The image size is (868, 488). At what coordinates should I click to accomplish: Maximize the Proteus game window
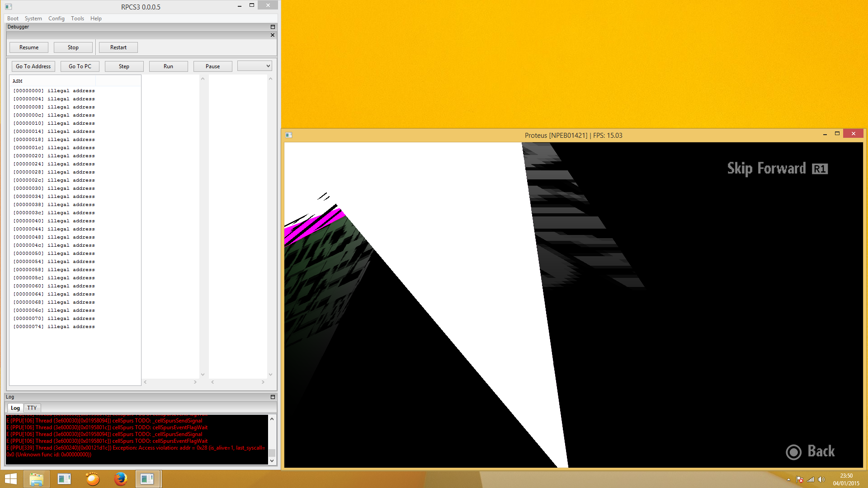(x=837, y=134)
